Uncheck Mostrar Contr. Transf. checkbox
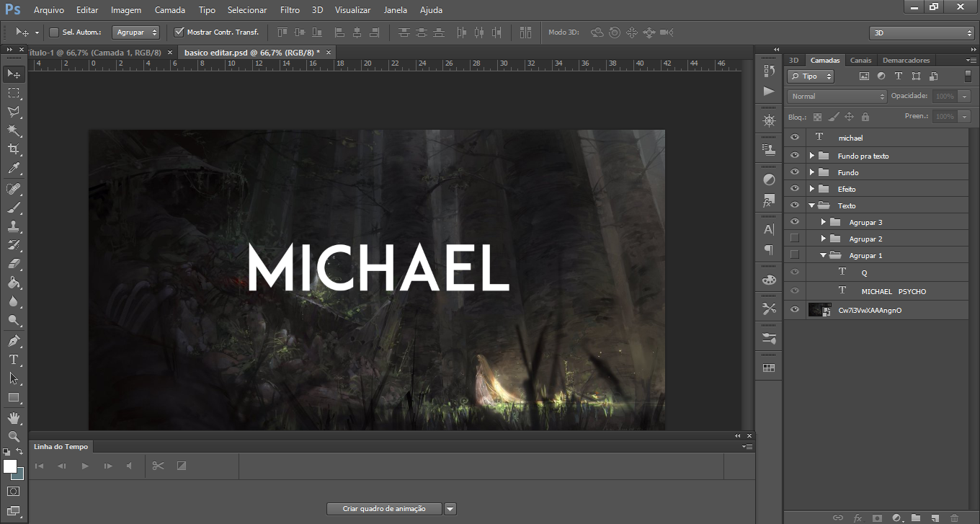980x524 pixels. (x=179, y=32)
